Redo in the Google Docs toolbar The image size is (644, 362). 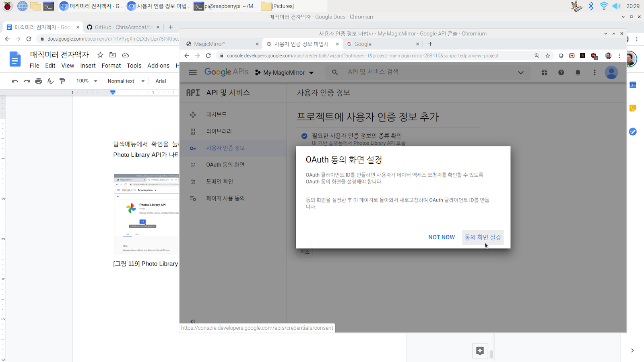[27, 81]
